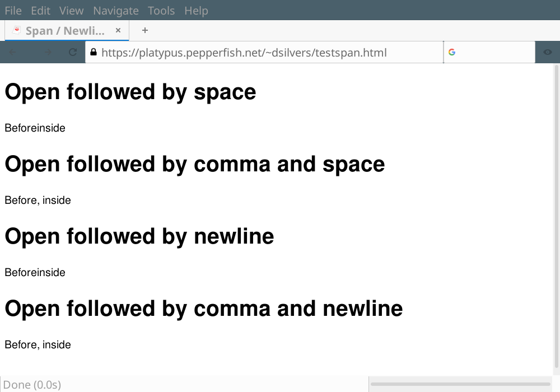Click the forward navigation arrow
The width and height of the screenshot is (560, 392).
point(48,53)
